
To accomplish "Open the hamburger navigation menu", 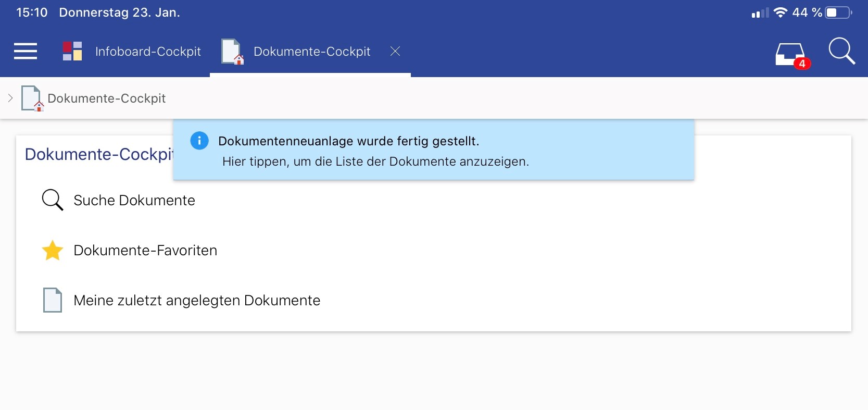I will [x=25, y=51].
